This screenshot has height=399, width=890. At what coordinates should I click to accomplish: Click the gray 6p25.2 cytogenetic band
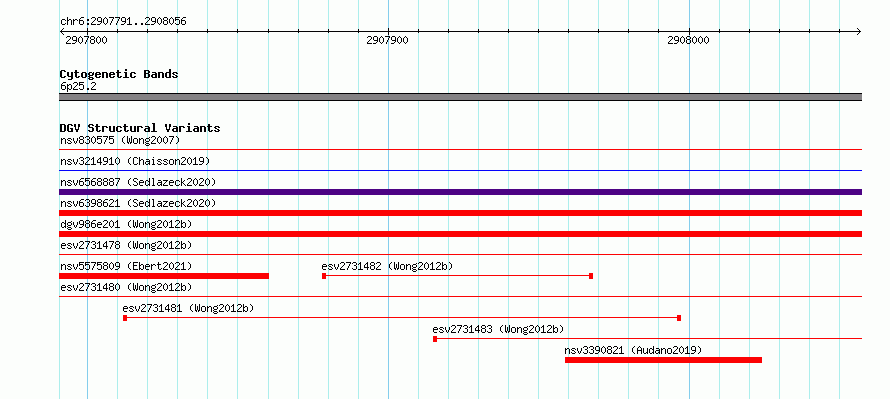pyautogui.click(x=460, y=97)
